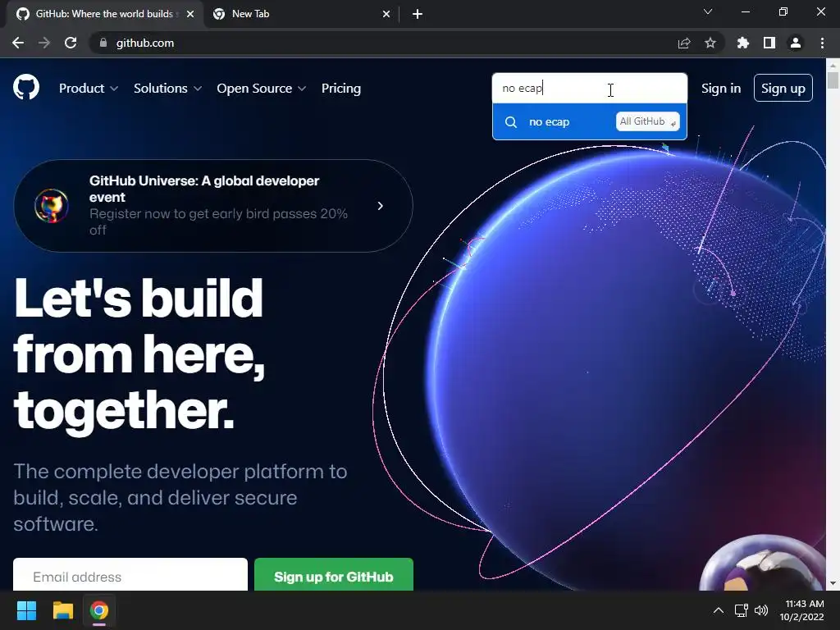The height and width of the screenshot is (630, 840).
Task: Open Chrome three-dot menu
Action: (x=822, y=43)
